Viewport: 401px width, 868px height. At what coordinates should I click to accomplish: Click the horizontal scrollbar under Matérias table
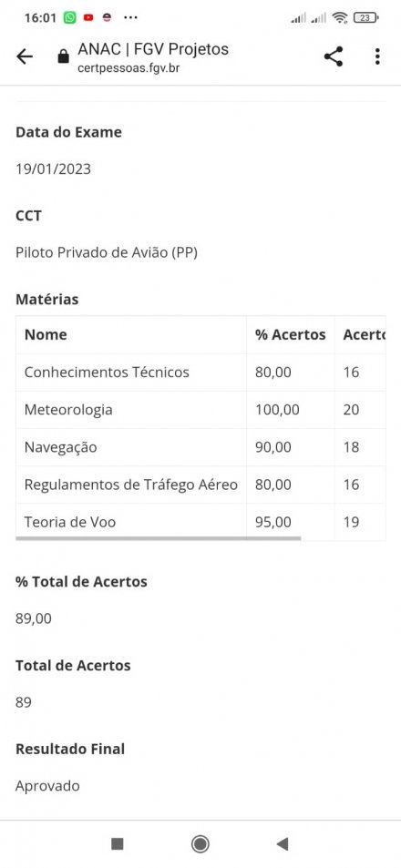[x=159, y=537]
